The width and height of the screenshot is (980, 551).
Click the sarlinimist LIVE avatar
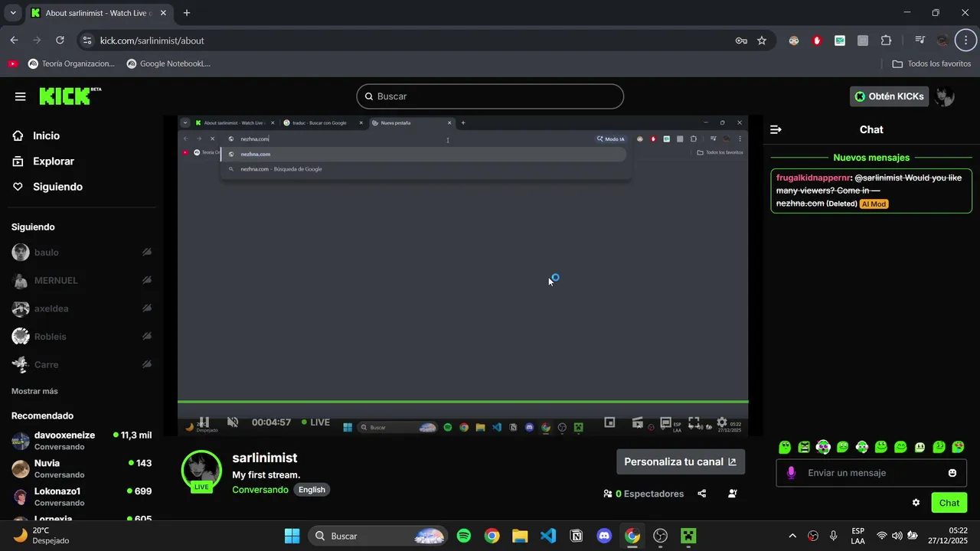click(x=201, y=471)
